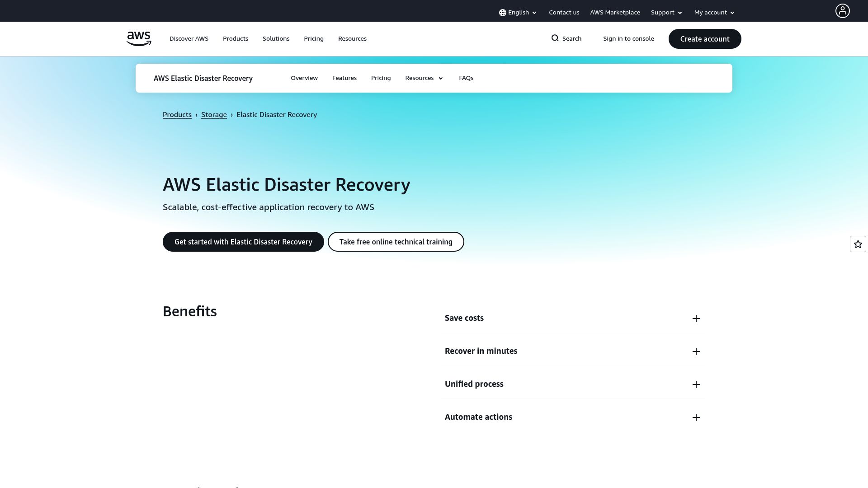Click Create account
The height and width of the screenshot is (488, 868).
click(x=705, y=38)
